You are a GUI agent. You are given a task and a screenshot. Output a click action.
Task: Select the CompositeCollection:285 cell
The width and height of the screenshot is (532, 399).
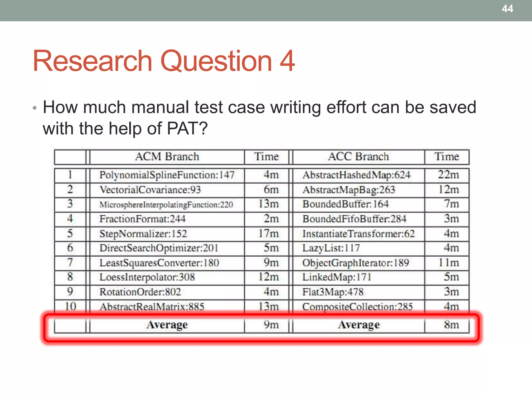(x=357, y=307)
